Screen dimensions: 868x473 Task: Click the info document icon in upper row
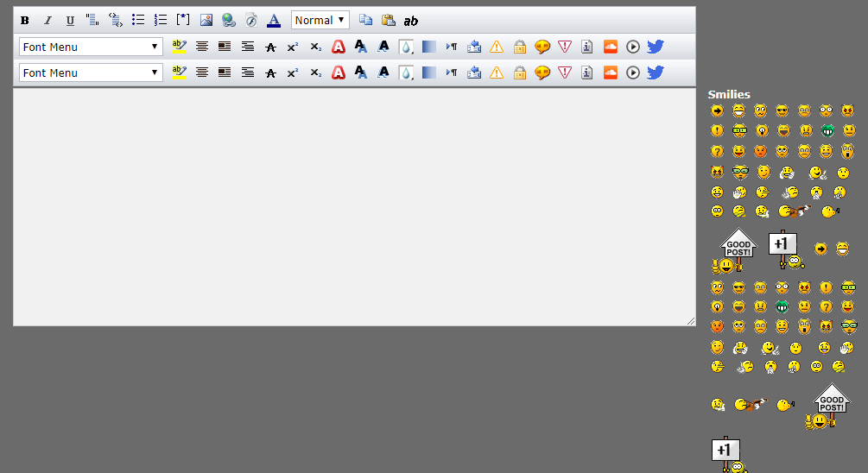586,47
